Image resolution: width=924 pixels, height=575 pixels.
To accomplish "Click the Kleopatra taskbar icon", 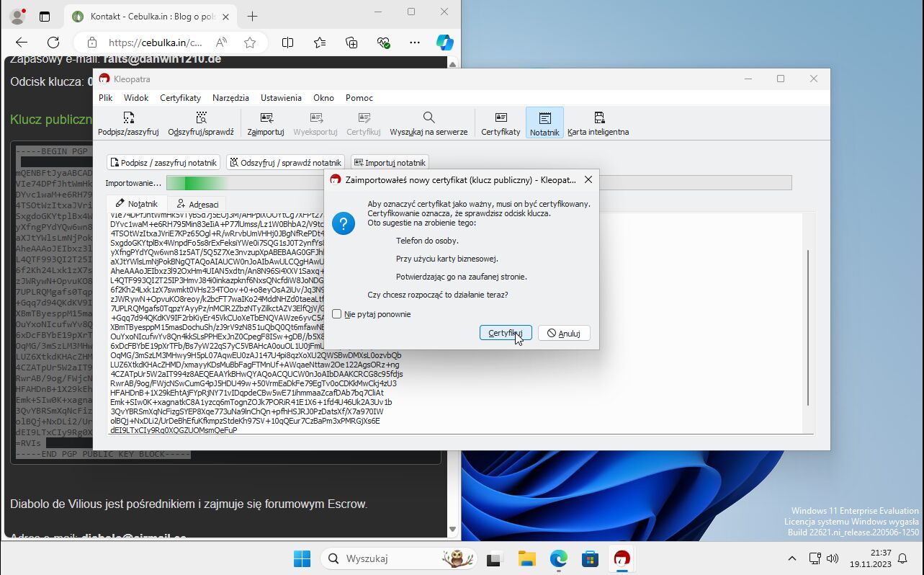I will tap(621, 558).
